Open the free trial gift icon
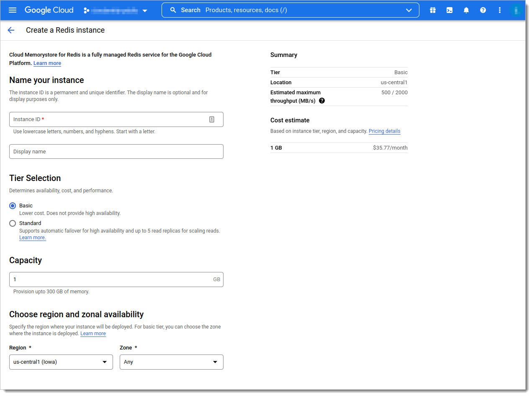Screen dimensions: 532x396 (433, 10)
